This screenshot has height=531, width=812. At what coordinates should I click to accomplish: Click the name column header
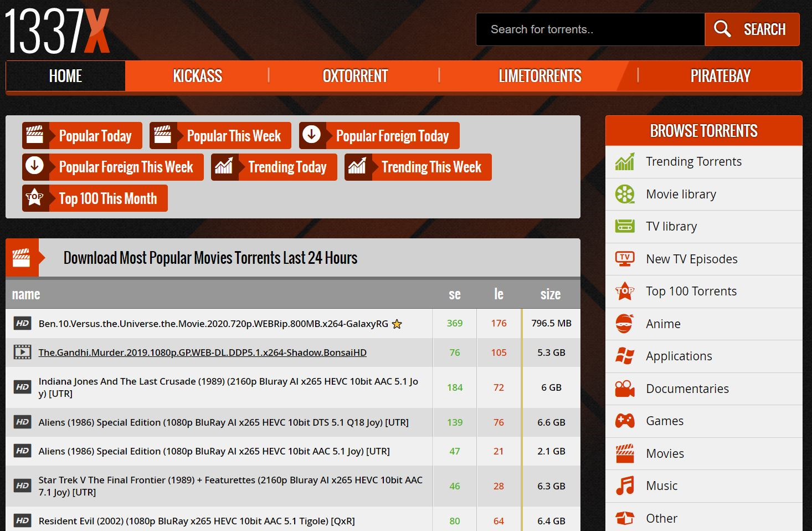click(26, 294)
